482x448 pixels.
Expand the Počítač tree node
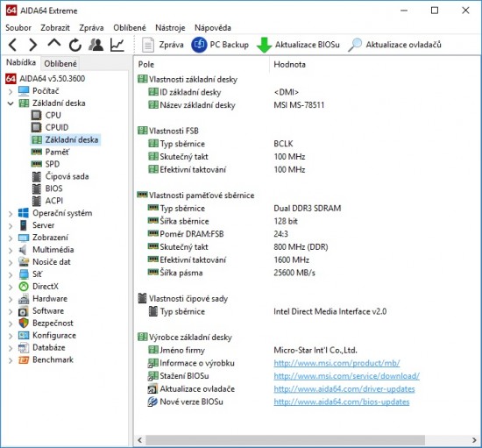[11, 91]
